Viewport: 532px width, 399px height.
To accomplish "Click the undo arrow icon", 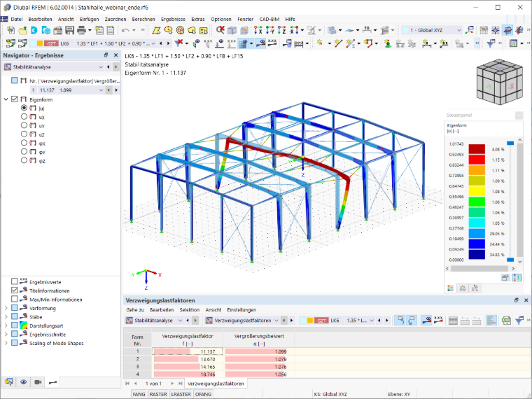I will 125,30.
